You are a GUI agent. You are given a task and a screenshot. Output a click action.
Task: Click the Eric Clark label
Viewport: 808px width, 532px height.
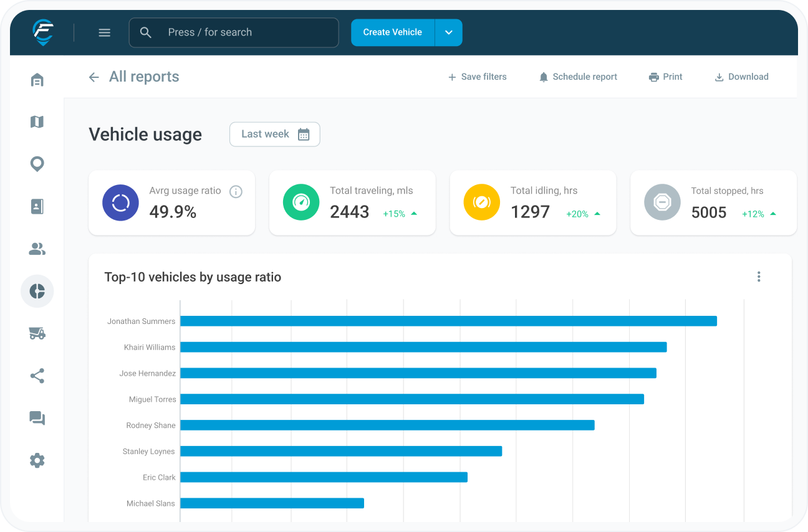click(159, 477)
